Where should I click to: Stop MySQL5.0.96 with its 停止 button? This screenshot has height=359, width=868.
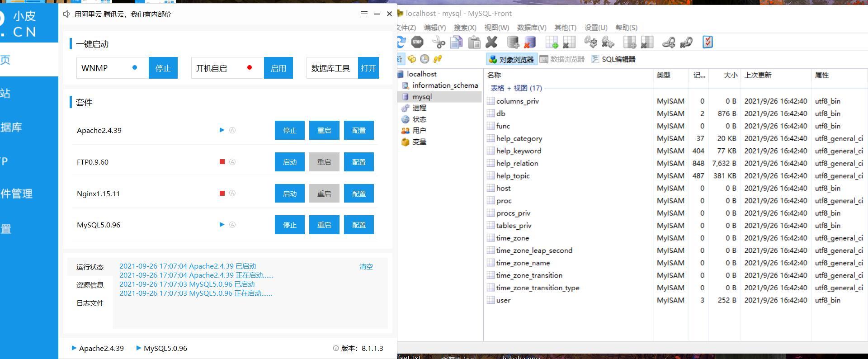290,225
